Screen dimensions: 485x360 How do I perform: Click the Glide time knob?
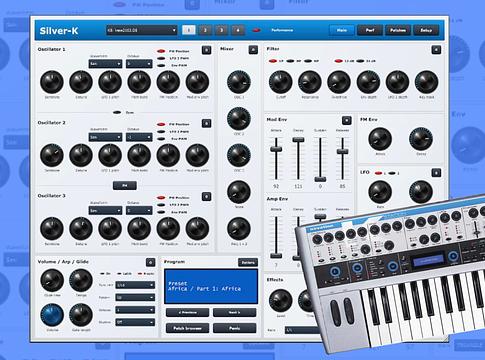coord(52,281)
